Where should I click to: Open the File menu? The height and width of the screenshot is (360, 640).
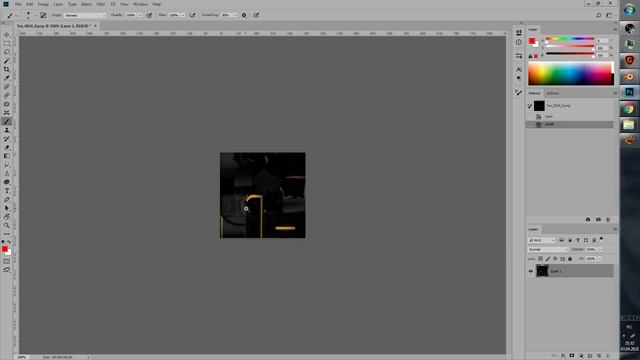[x=18, y=4]
